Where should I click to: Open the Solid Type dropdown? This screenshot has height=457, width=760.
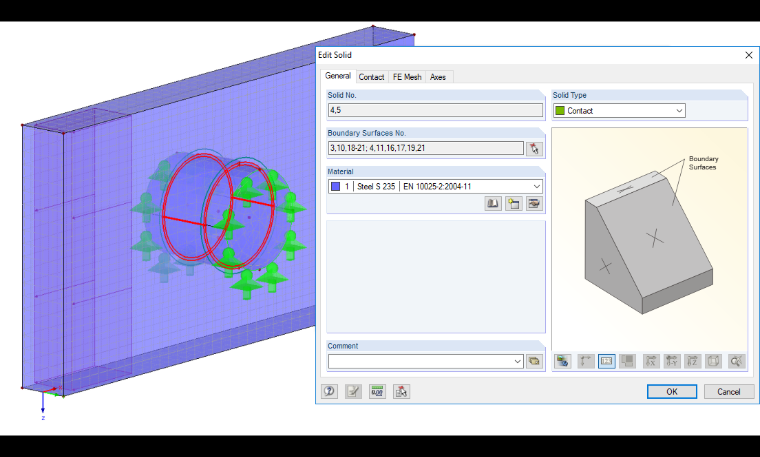coord(619,110)
